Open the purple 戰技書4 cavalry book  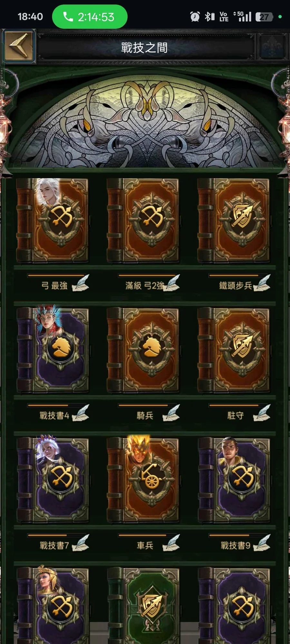coord(53,350)
